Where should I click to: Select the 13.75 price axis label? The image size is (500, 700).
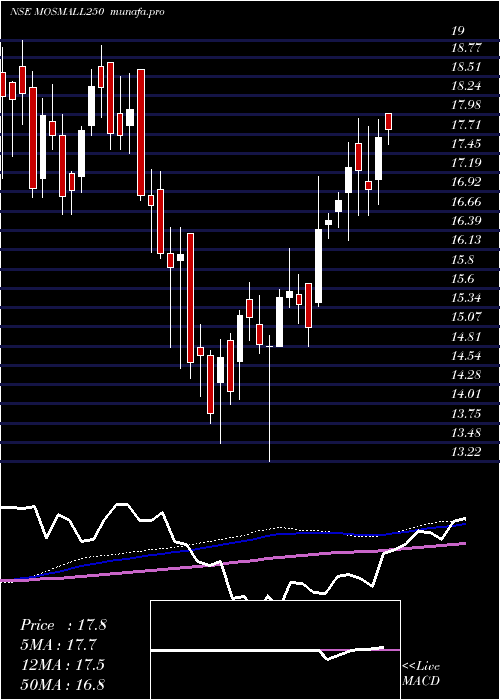466,413
